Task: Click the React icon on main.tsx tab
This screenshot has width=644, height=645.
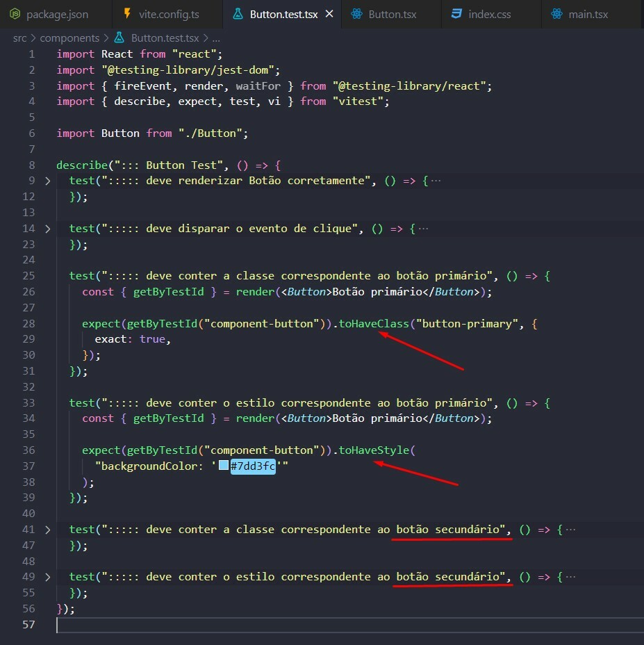Action: point(556,14)
